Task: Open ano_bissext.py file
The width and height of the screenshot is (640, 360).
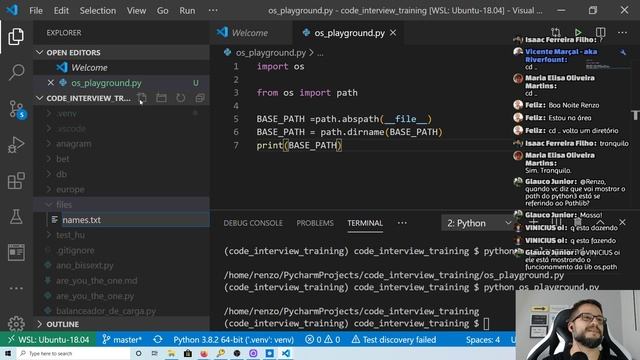Action: 122,265
